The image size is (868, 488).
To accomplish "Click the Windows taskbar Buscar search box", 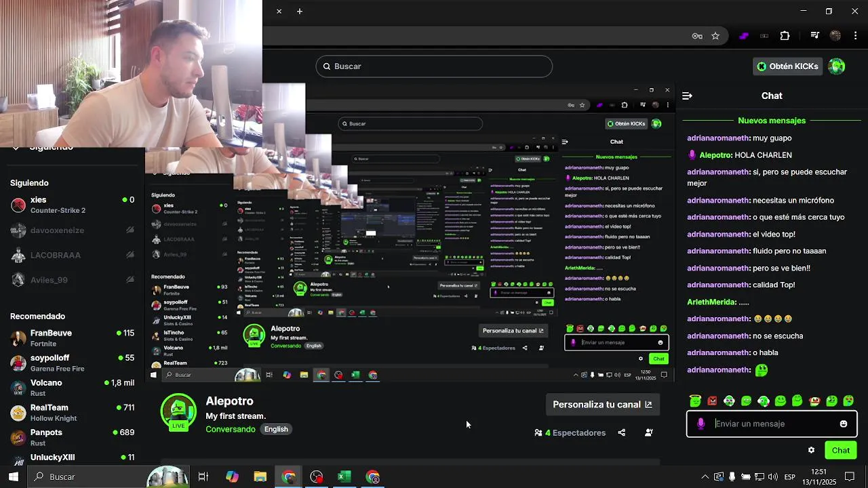I will (x=108, y=476).
